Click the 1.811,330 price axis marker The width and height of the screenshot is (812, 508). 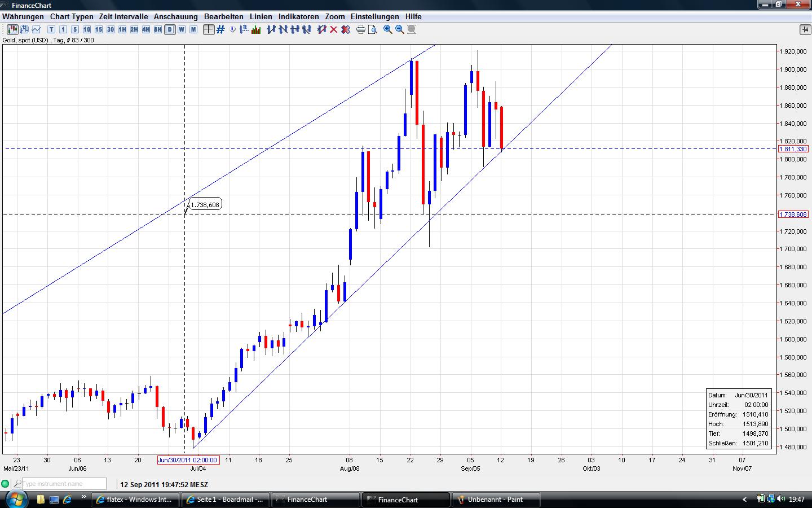click(x=793, y=149)
